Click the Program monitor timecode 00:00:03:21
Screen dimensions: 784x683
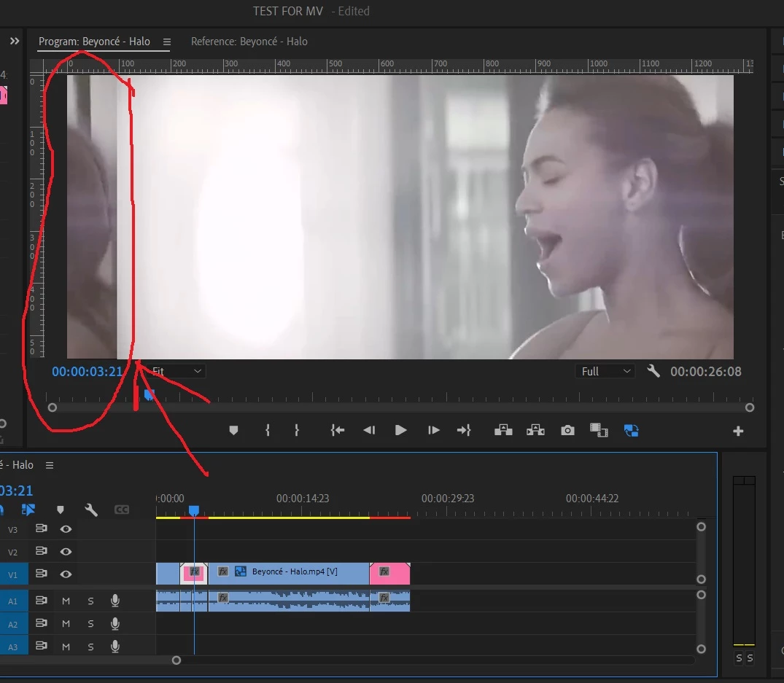[x=87, y=371]
